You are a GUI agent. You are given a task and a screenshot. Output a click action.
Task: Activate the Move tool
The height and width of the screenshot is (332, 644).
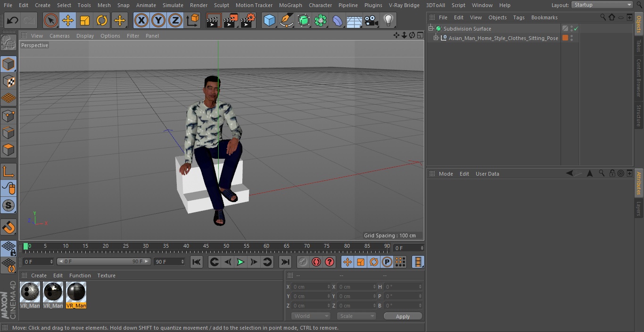coord(68,21)
